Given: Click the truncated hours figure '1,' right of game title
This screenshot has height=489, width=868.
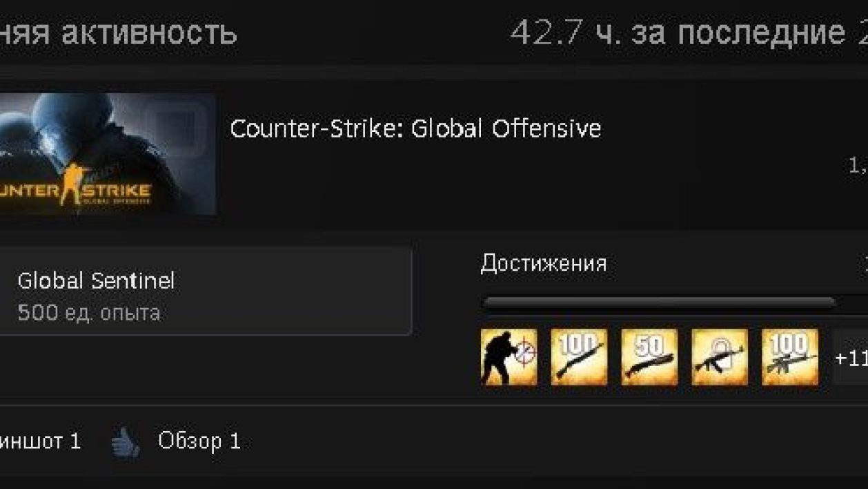Looking at the screenshot, I should click(858, 166).
